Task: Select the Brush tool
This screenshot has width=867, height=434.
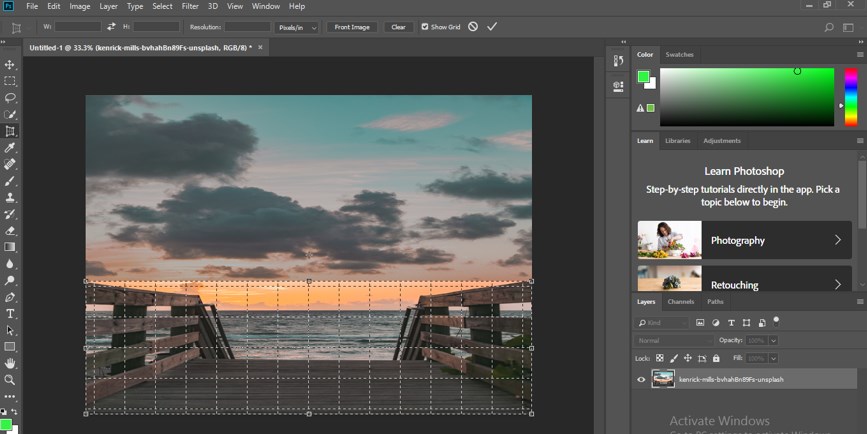Action: [x=10, y=181]
